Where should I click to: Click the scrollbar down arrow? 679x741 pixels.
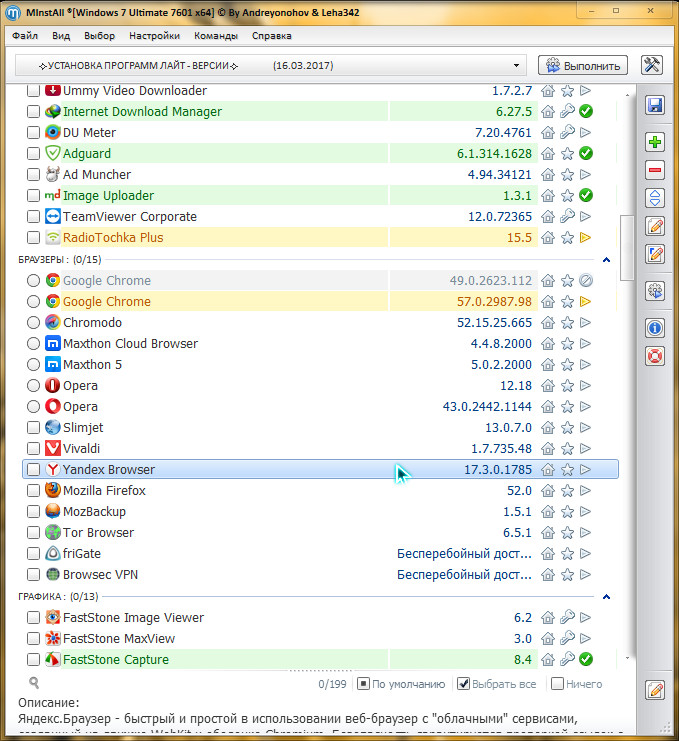tap(627, 658)
